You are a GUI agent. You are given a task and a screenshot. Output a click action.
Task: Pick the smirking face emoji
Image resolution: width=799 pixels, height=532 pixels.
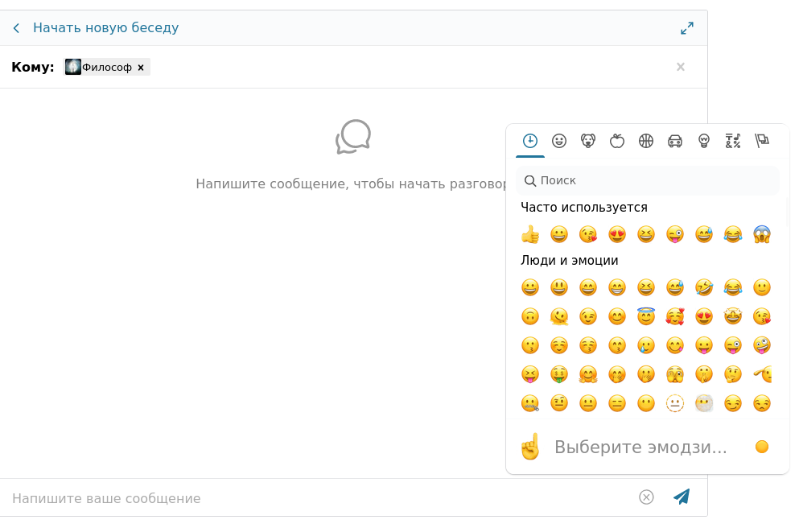pos(733,403)
